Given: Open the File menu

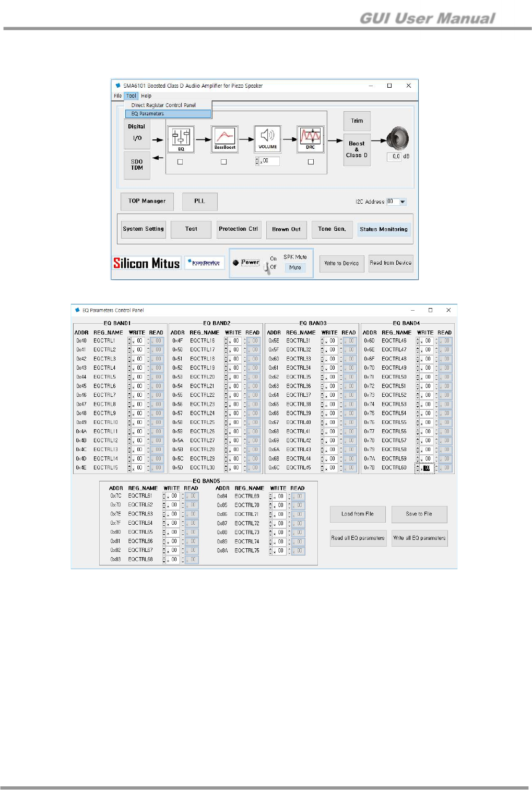Looking at the screenshot, I should pos(117,96).
